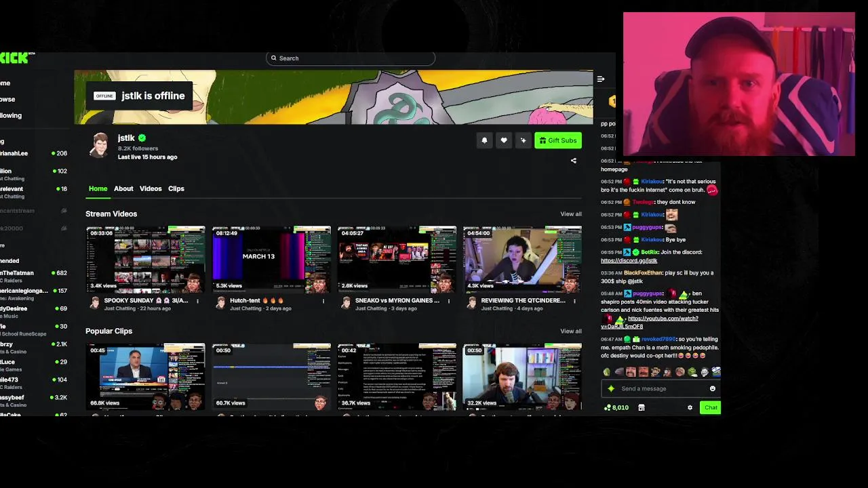Image resolution: width=868 pixels, height=488 pixels.
Task: Click the green Chat send button
Action: click(711, 408)
